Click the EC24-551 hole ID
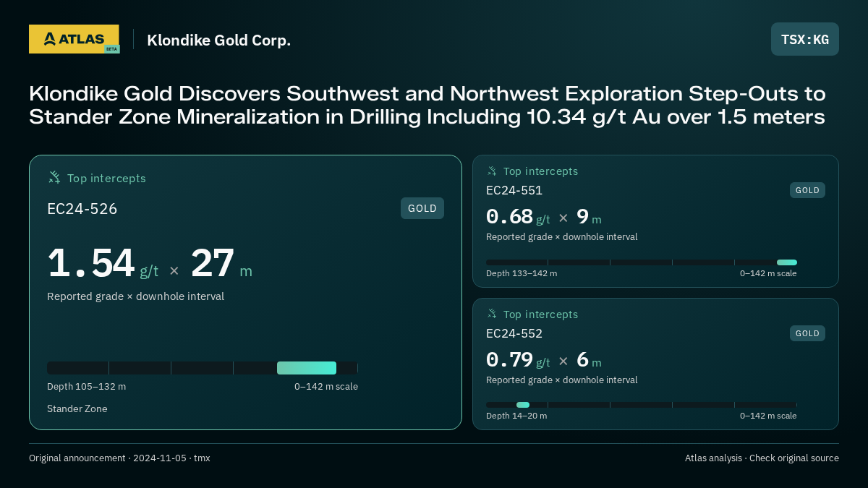This screenshot has height=488, width=868. (x=514, y=190)
